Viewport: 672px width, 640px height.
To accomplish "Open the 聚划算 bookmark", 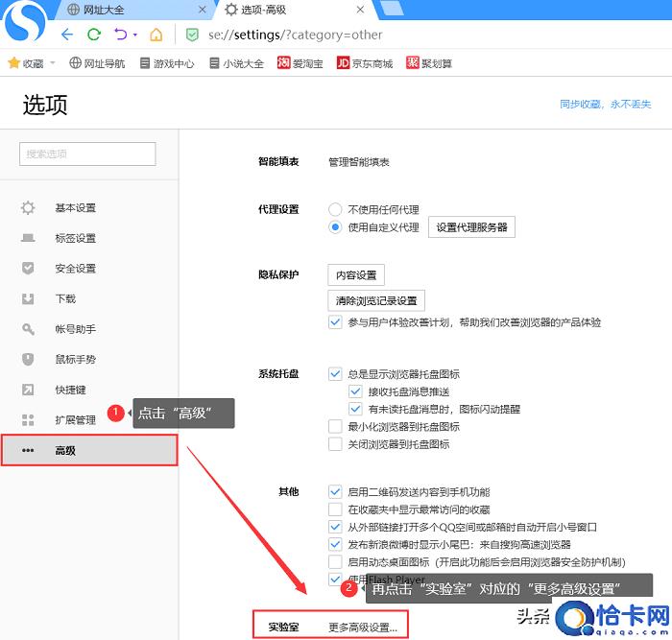I will [429, 63].
